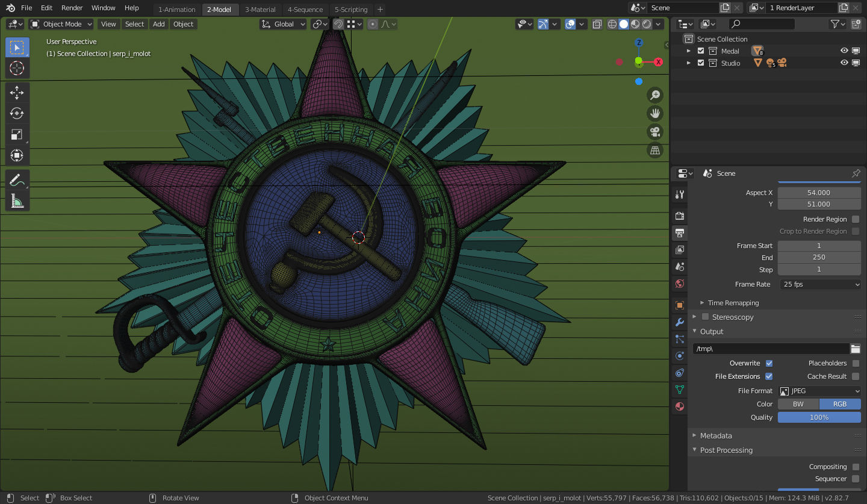The height and width of the screenshot is (504, 867).
Task: Pin the properties editor context
Action: click(856, 173)
